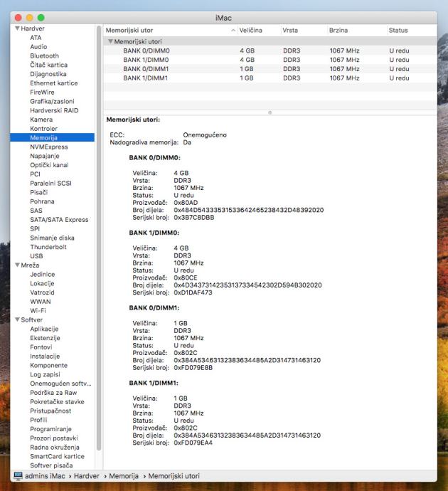Screen dimensions: 448x491
Task: Select BANK 1/DIMM1 row in table
Action: (x=270, y=78)
